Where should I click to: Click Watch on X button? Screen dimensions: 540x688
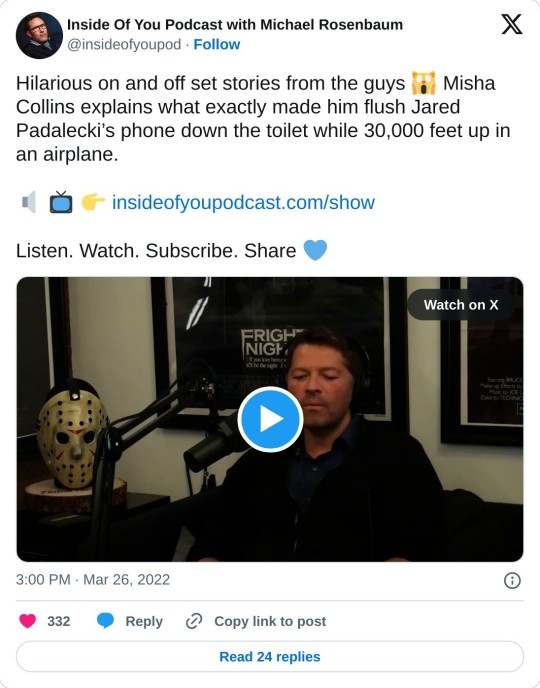(461, 305)
